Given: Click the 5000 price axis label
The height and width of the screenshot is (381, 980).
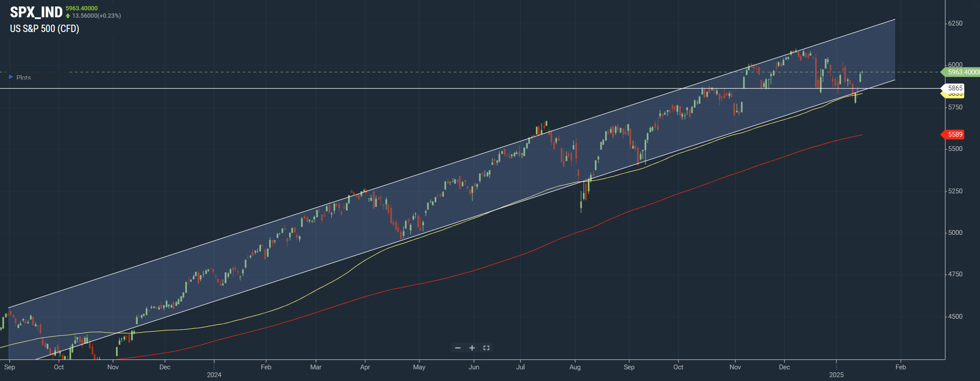Looking at the screenshot, I should tap(955, 233).
